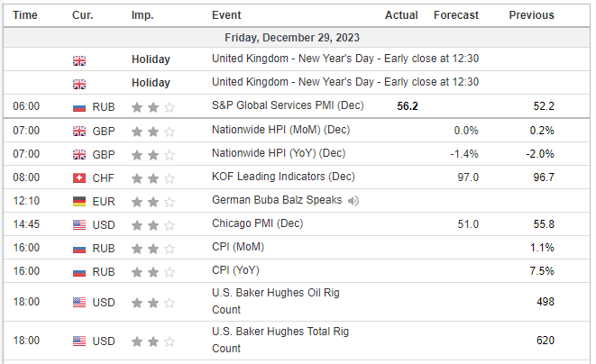Click the importance stars for Chicago PMI
The width and height of the screenshot is (596, 364).
pos(150,224)
